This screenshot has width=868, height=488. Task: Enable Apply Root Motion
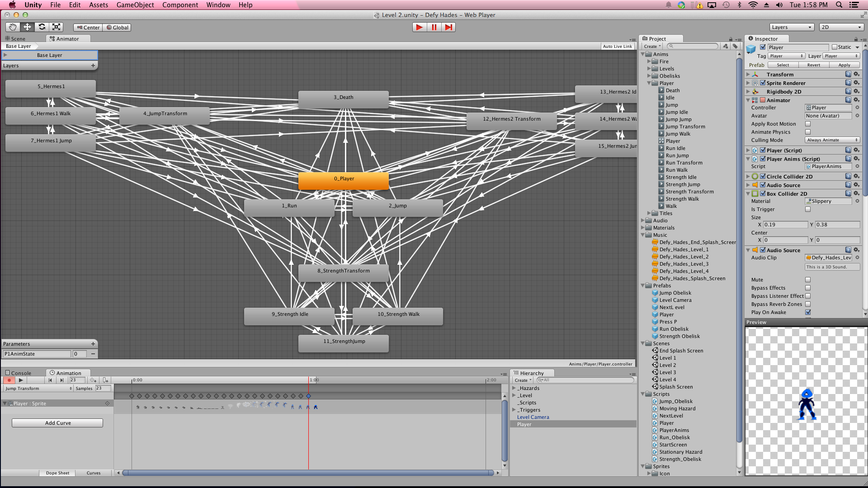[808, 124]
